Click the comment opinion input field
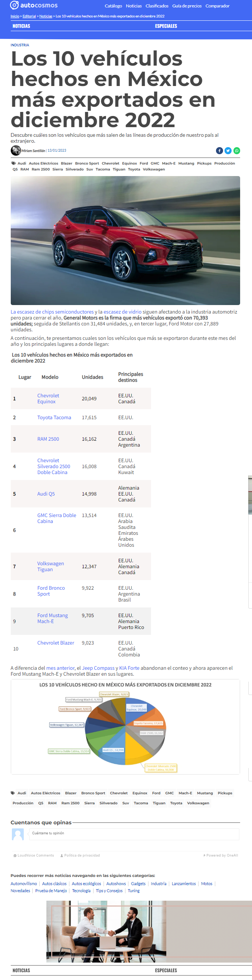 pyautogui.click(x=134, y=834)
